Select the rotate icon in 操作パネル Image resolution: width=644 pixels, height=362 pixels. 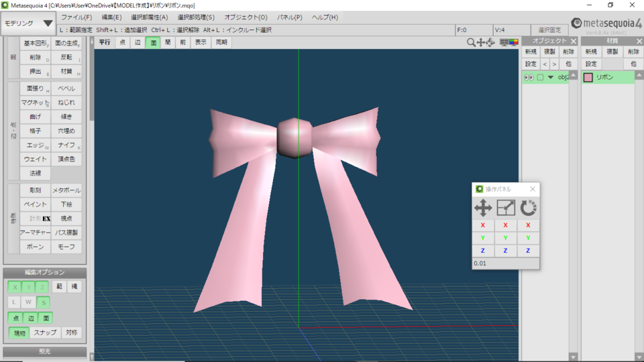coord(528,208)
